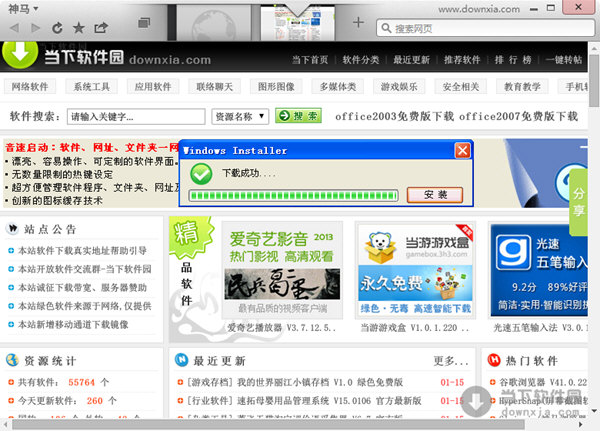Viewport: 600px width, 431px height.
Task: Click the green checkmark success icon
Action: click(201, 174)
